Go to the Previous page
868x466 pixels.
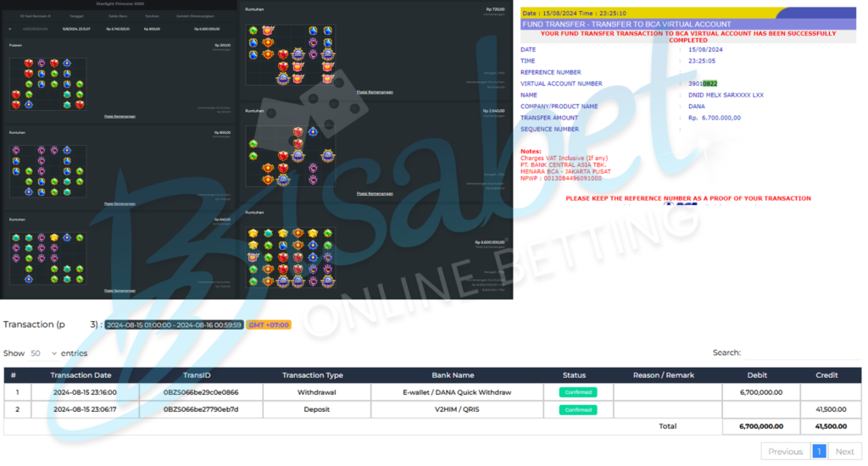tap(785, 452)
